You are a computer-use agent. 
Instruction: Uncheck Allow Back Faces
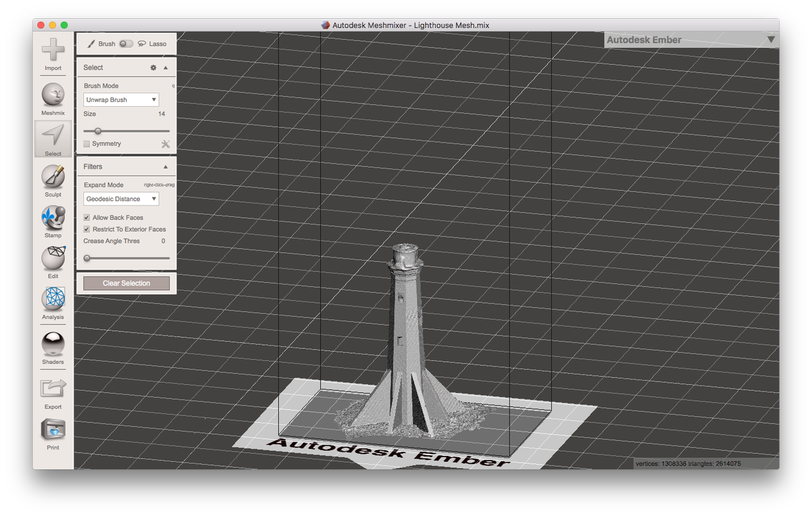(87, 218)
